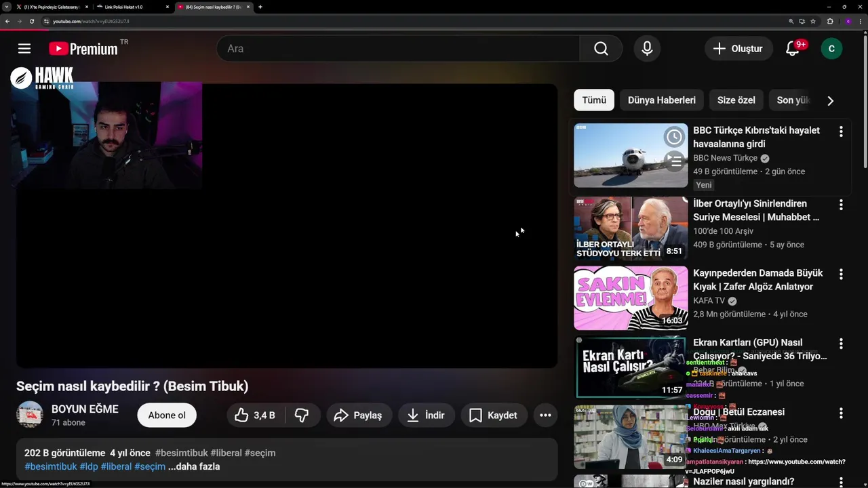Open BBC News Türkçe channel name

tap(725, 158)
